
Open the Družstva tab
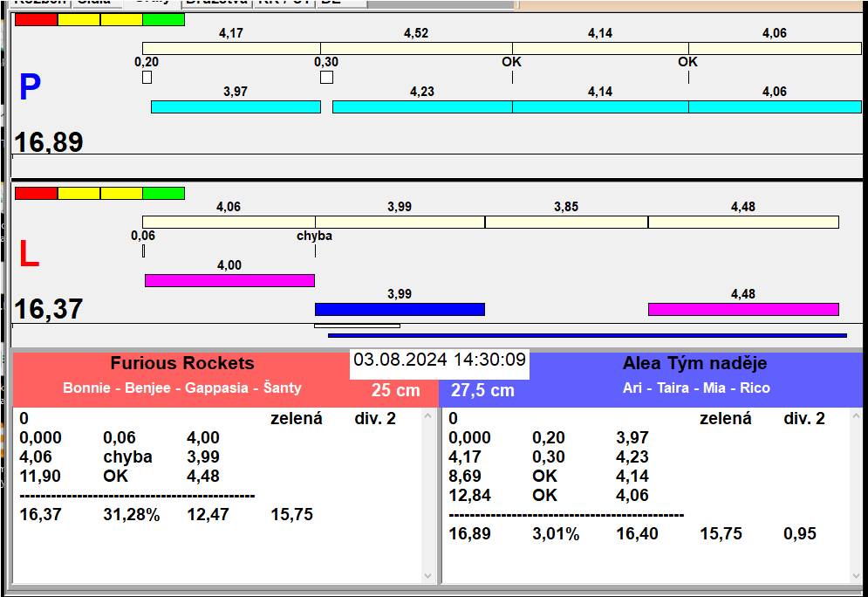coord(215,3)
